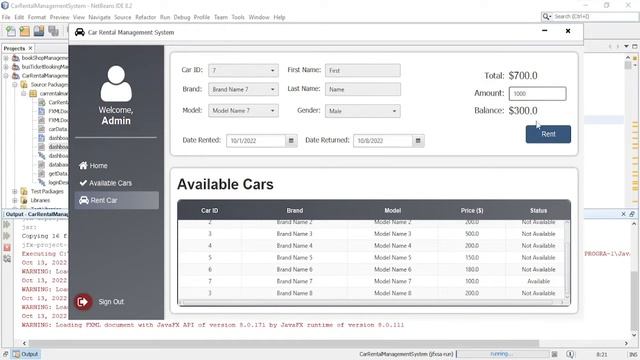Close the Output panel tab

pos(623,214)
